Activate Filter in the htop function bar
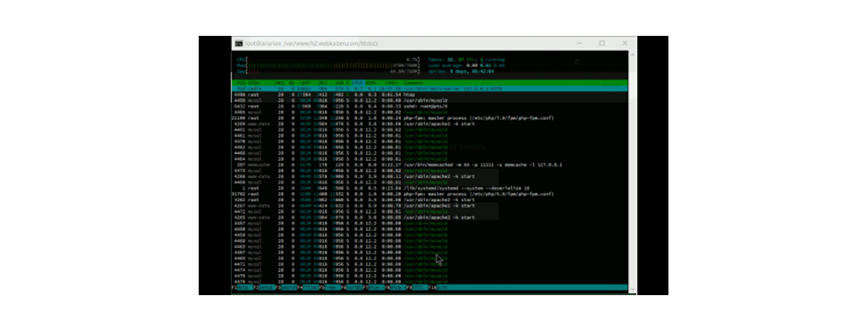The height and width of the screenshot is (331, 868). tap(308, 287)
